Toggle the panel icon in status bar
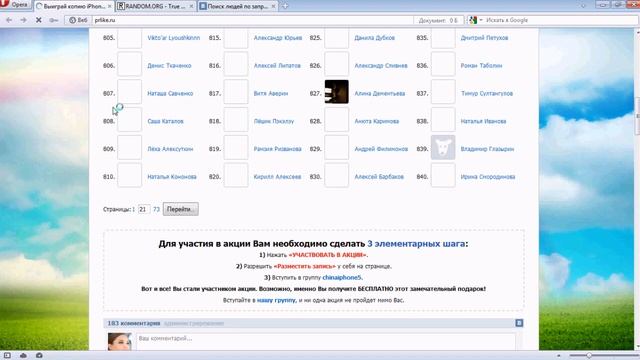This screenshot has height=360, width=640. pos(7,356)
